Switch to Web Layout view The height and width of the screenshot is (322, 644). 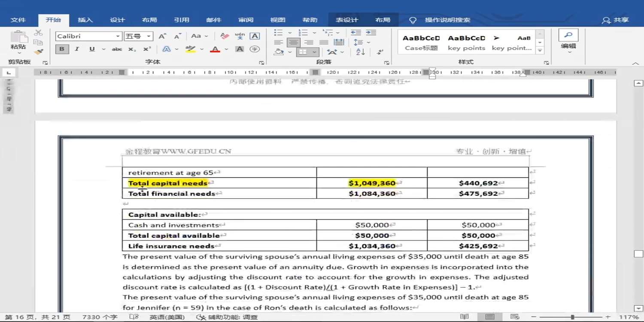pyautogui.click(x=516, y=317)
